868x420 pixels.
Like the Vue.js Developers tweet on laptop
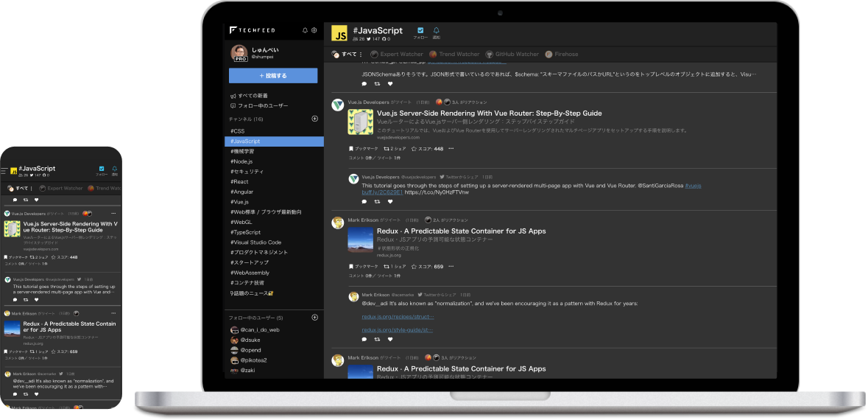click(x=390, y=202)
